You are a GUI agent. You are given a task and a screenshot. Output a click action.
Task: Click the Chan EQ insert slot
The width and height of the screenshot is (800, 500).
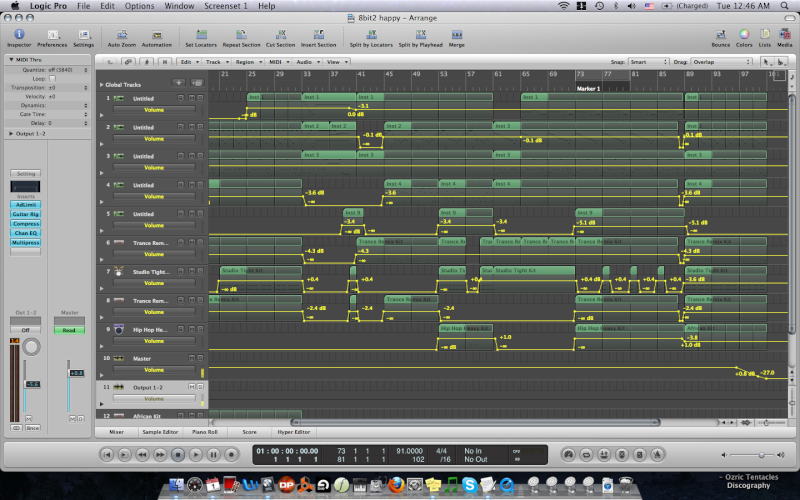coord(26,233)
